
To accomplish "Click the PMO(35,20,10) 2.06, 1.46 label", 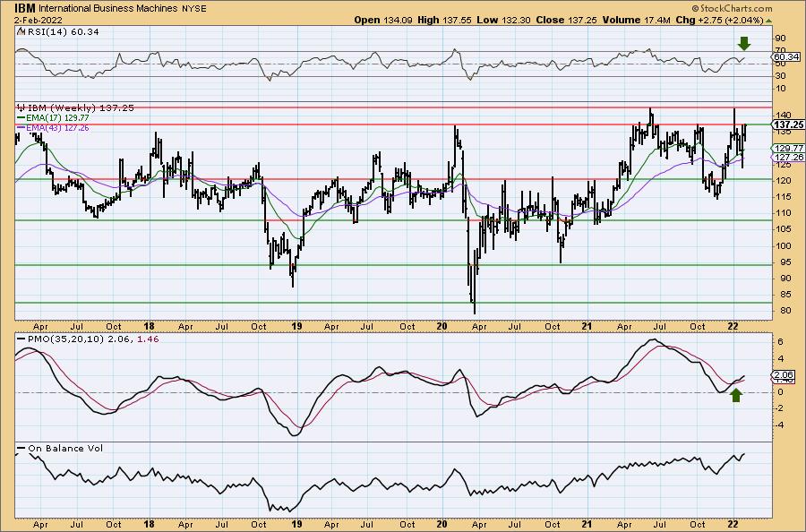I will 93,339.
